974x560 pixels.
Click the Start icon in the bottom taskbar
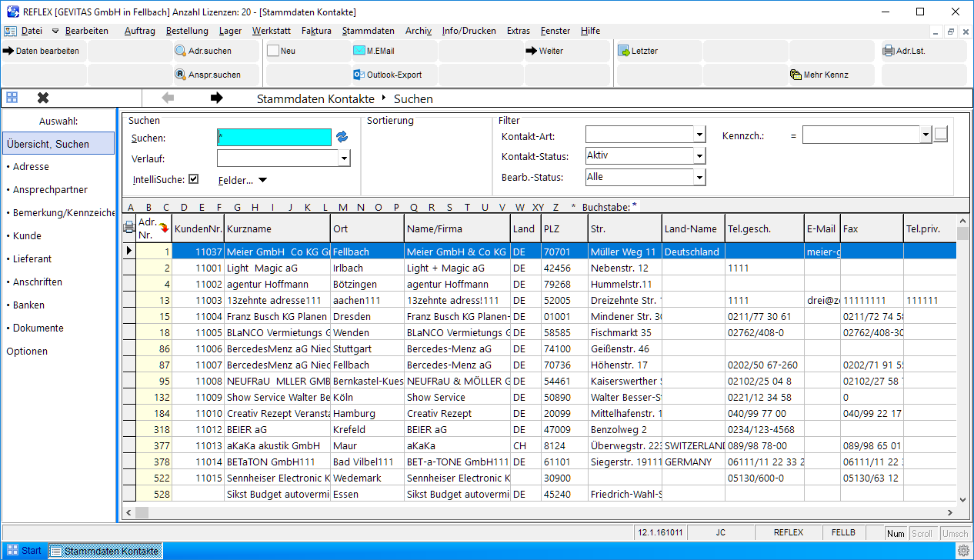[25, 551]
